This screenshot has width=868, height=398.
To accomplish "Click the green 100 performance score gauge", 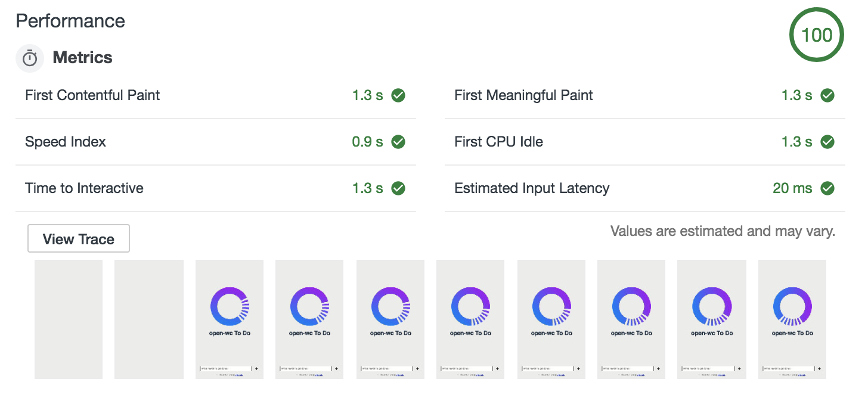I will coord(816,35).
